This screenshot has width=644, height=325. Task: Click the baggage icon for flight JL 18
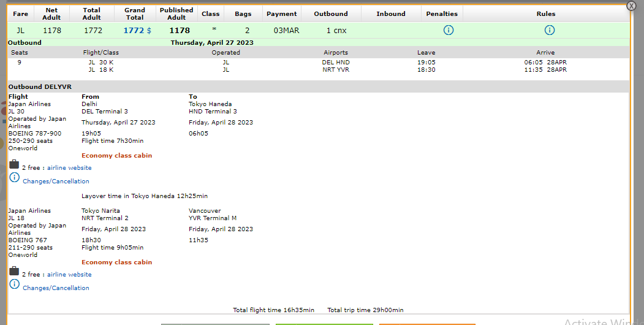[14, 271]
